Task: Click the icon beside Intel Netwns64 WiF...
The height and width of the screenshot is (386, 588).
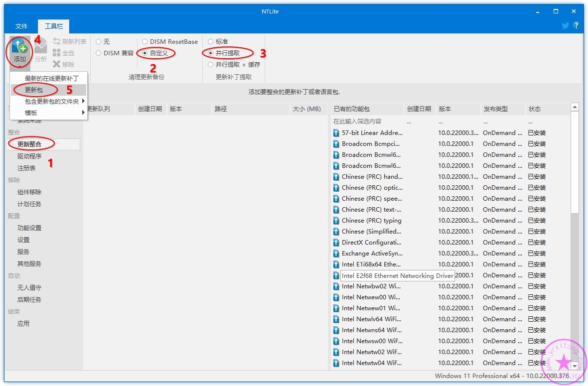Action: tap(336, 330)
